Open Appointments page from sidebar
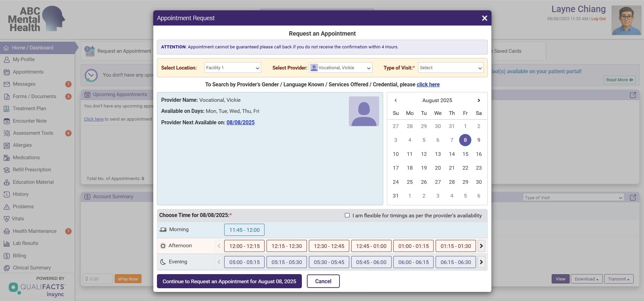 point(28,72)
